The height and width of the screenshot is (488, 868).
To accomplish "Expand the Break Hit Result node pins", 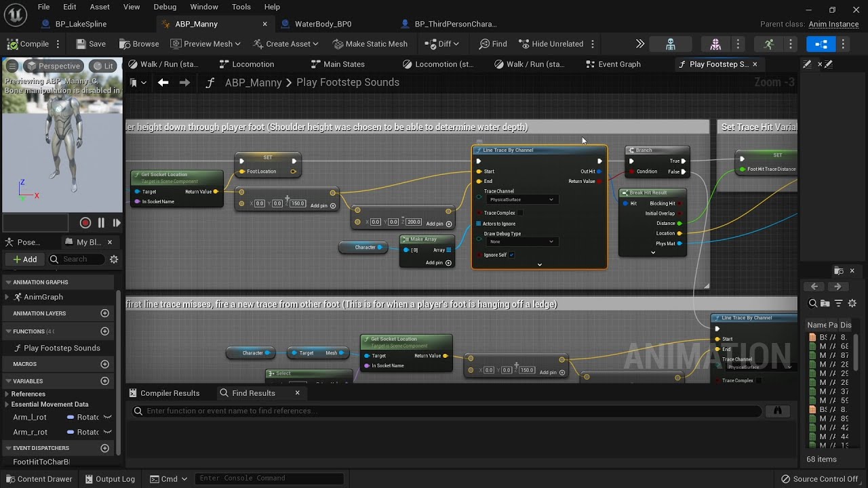I will pos(653,253).
